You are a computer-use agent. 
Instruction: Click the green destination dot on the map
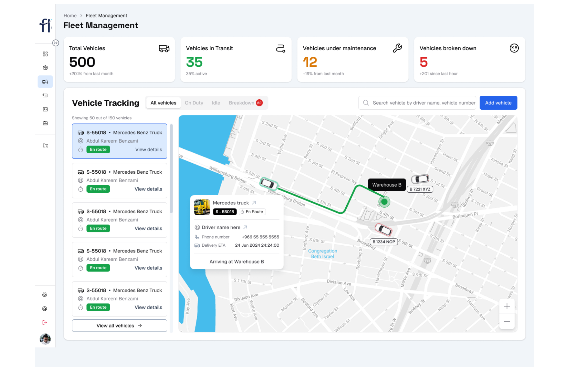point(384,202)
